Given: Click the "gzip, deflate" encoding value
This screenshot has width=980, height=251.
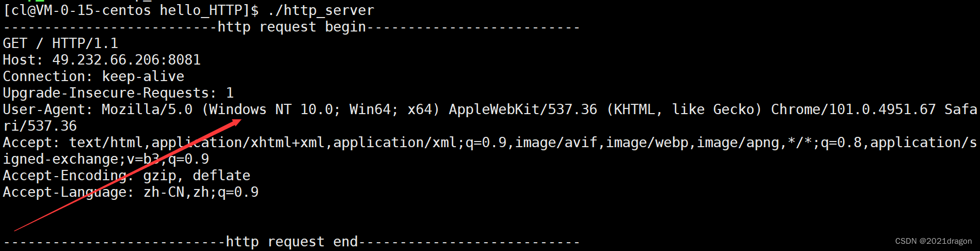Looking at the screenshot, I should (x=197, y=176).
